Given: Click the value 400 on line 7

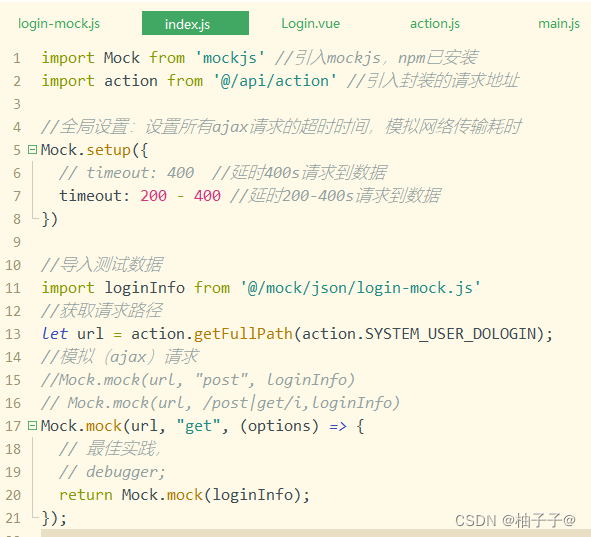Looking at the screenshot, I should point(207,196).
